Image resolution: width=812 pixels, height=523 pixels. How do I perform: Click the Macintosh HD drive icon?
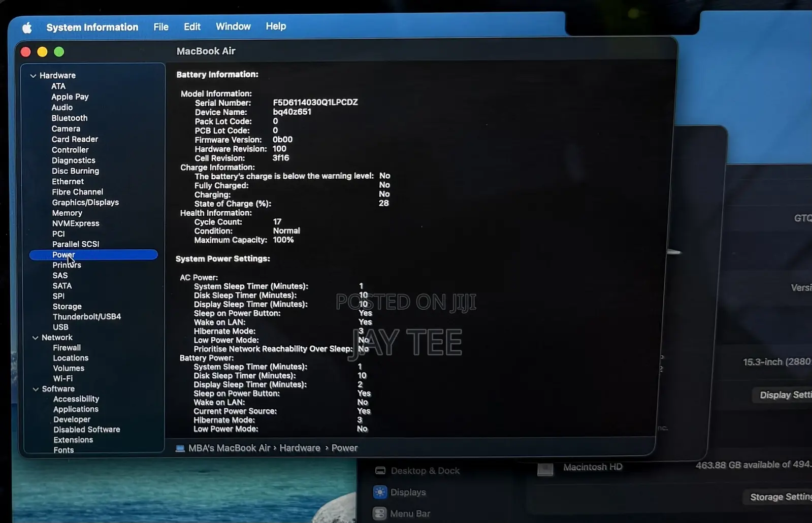click(x=545, y=469)
